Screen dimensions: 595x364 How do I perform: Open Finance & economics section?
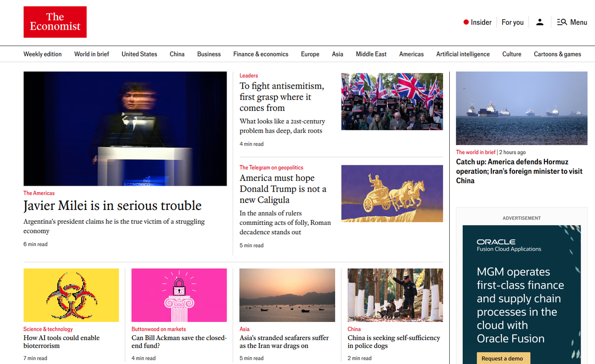point(261,54)
